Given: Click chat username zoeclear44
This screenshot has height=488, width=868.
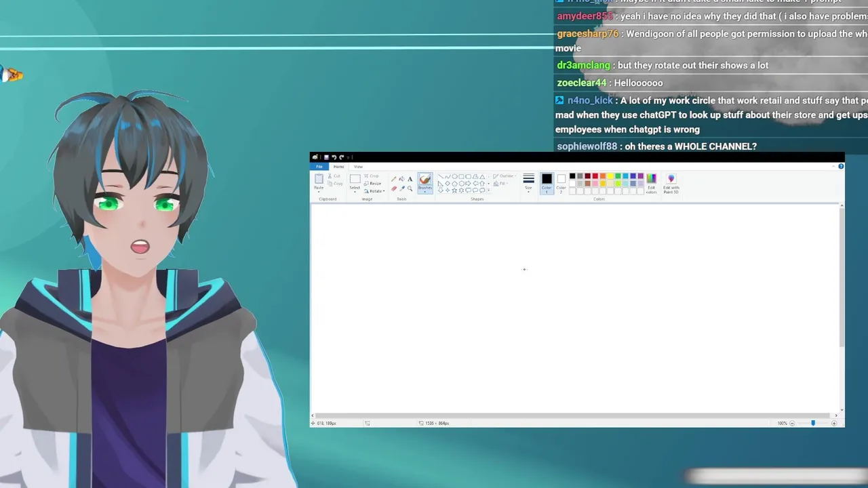Looking at the screenshot, I should click(x=581, y=83).
